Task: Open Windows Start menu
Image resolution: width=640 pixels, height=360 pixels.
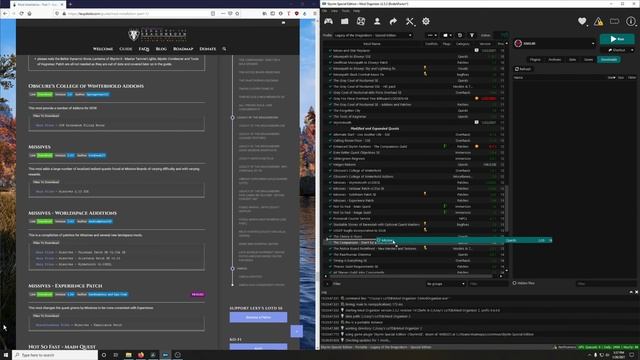Action: [x=6, y=355]
